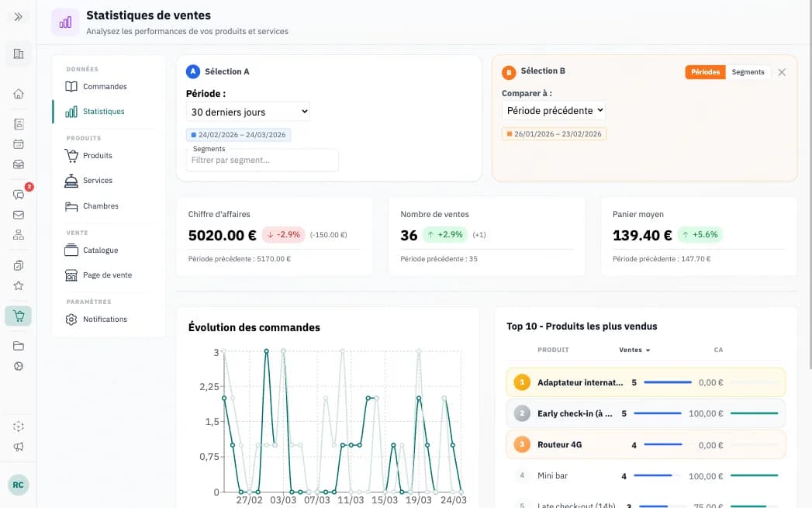Click the building icon at the top sidebar
The width and height of the screenshot is (812, 508).
[18, 53]
